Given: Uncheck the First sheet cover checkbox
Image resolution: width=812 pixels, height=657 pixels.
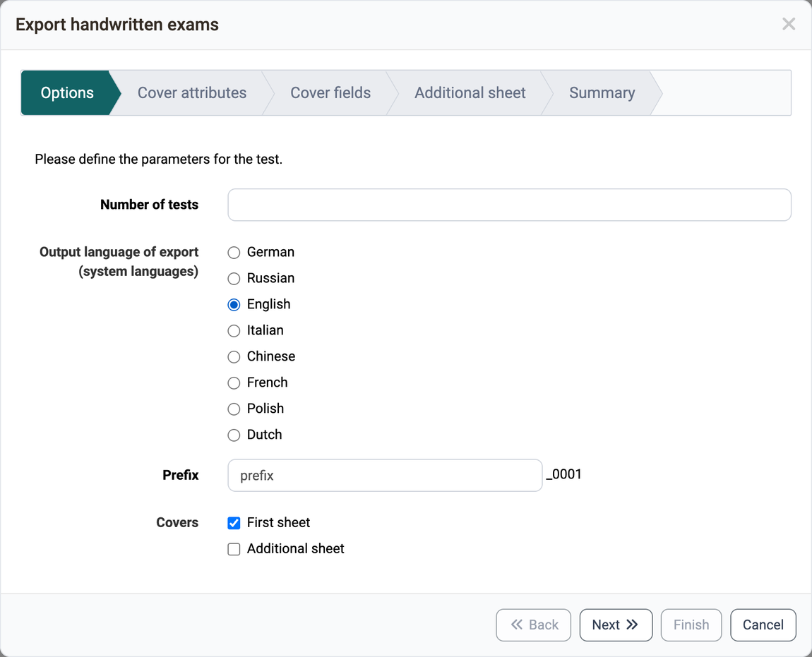Looking at the screenshot, I should (234, 523).
